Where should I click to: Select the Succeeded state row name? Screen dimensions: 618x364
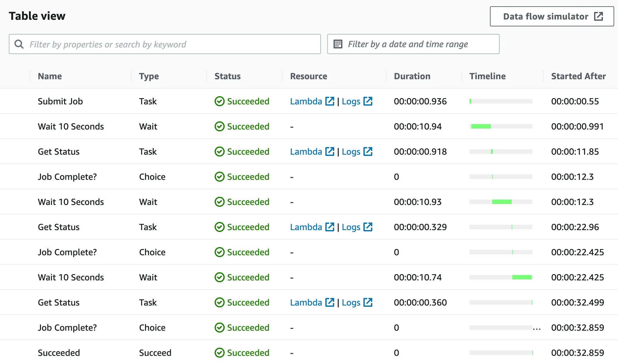point(59,353)
